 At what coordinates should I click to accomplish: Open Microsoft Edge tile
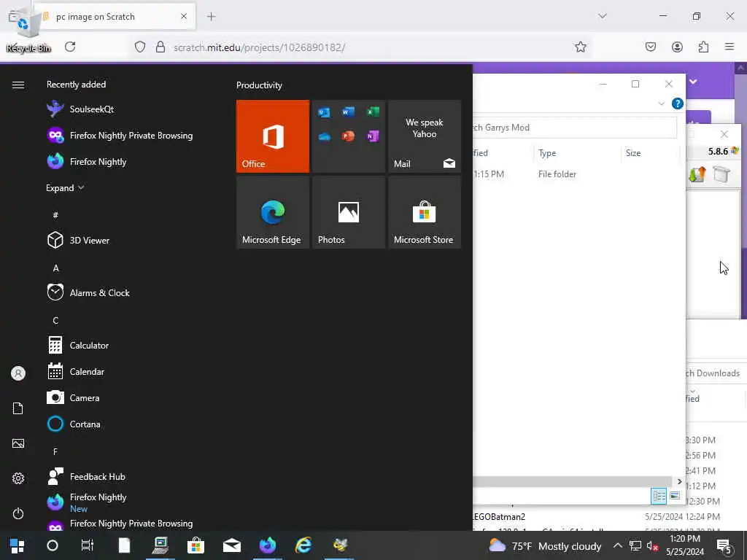click(x=273, y=212)
